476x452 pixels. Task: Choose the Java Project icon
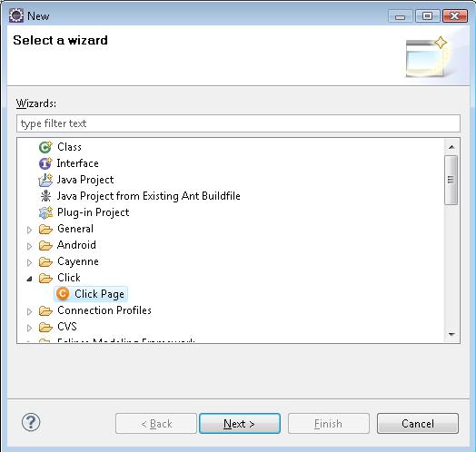click(45, 181)
